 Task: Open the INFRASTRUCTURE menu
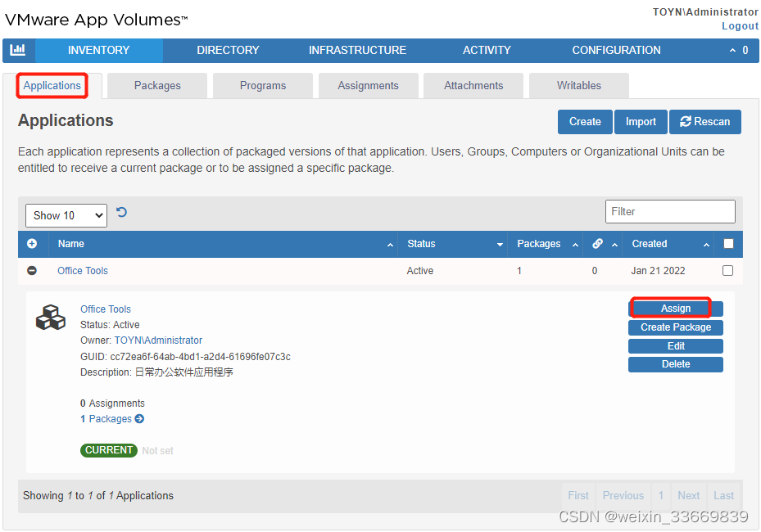(357, 50)
